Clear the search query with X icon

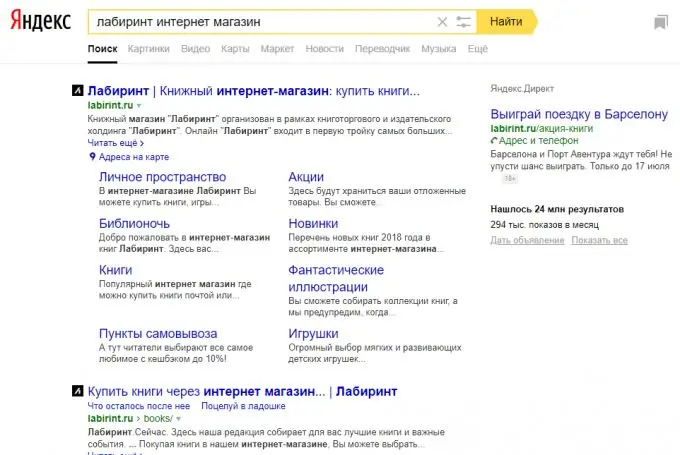tap(442, 22)
